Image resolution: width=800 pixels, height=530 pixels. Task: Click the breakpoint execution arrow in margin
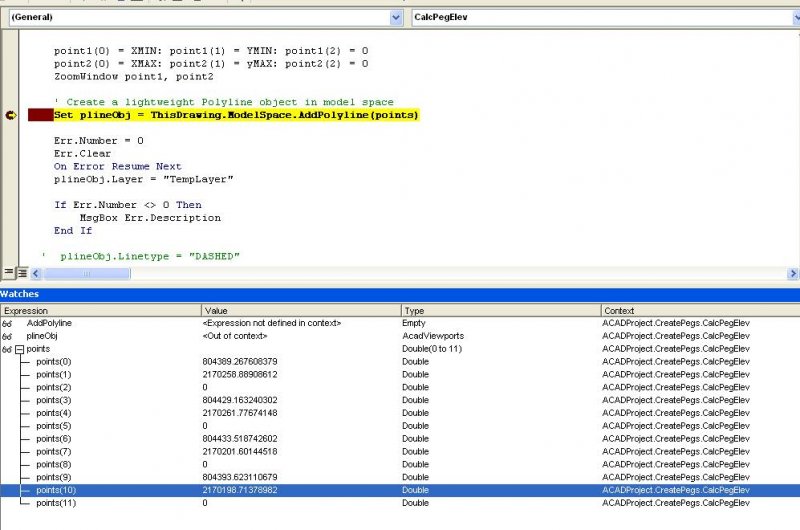click(11, 116)
